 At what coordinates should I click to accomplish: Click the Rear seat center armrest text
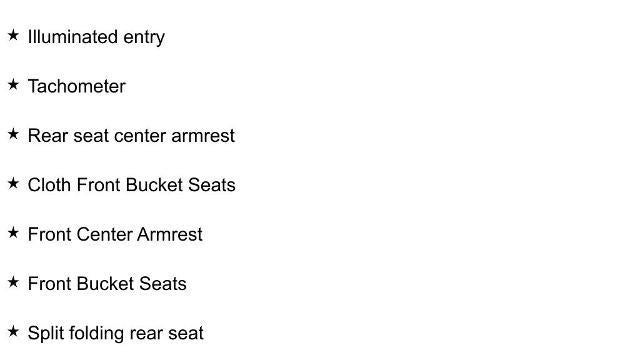point(131,136)
